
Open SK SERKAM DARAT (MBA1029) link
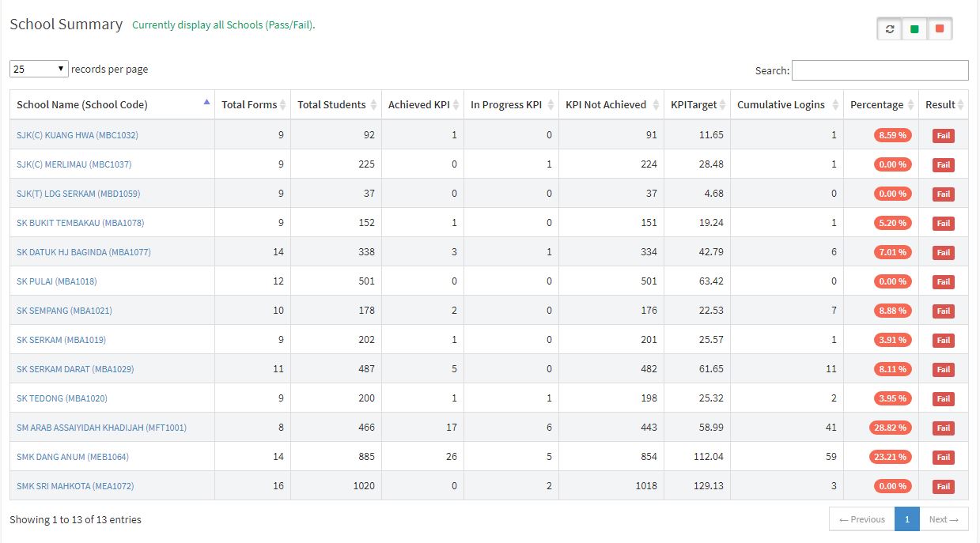point(75,369)
